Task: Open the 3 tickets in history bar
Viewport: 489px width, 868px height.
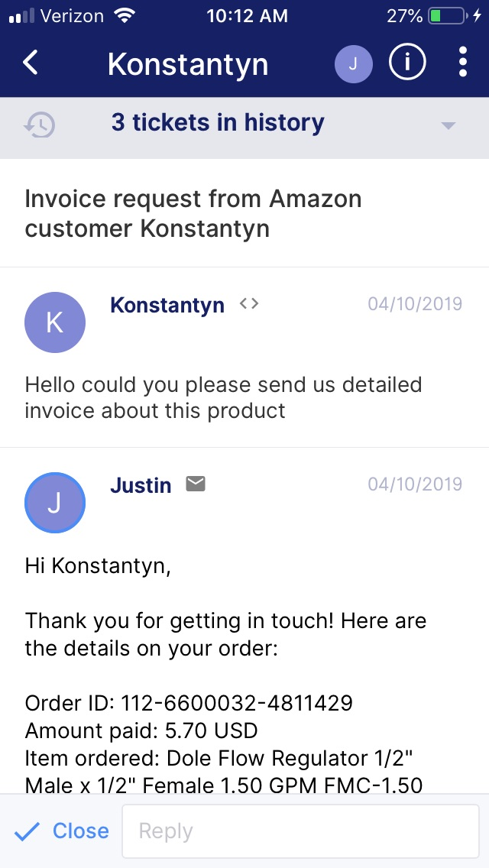Action: tap(218, 123)
